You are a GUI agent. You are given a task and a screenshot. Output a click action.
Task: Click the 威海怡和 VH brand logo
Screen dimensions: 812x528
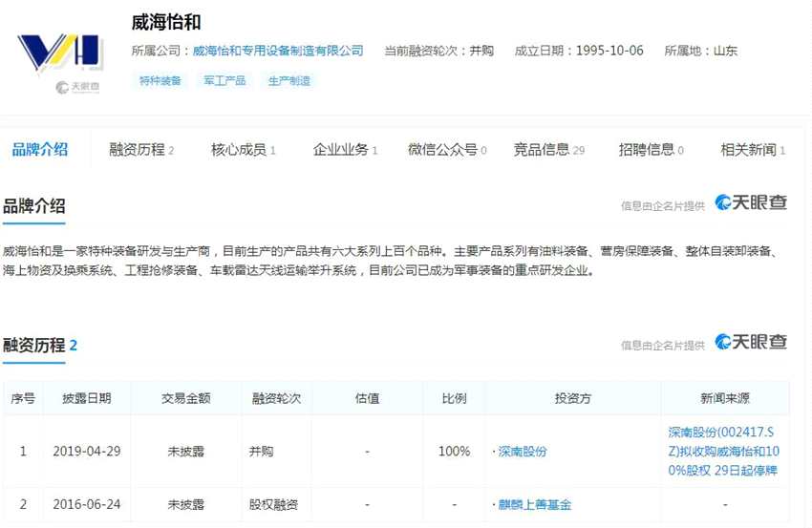pos(60,53)
